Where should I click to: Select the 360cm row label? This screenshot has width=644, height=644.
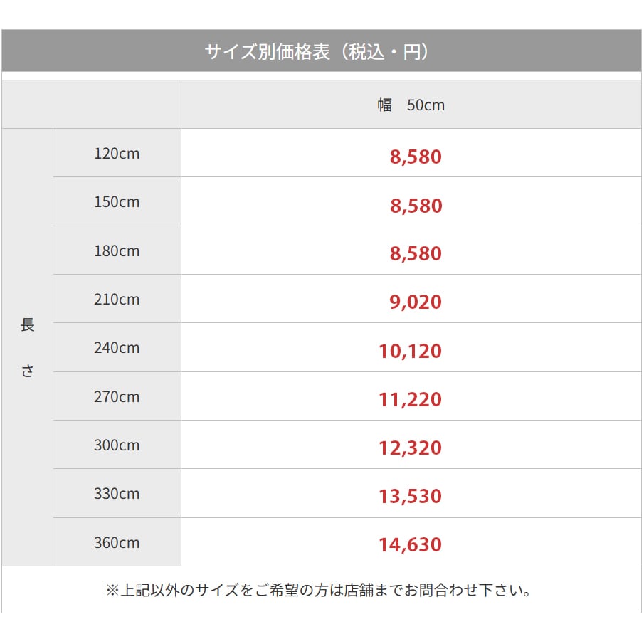117,543
